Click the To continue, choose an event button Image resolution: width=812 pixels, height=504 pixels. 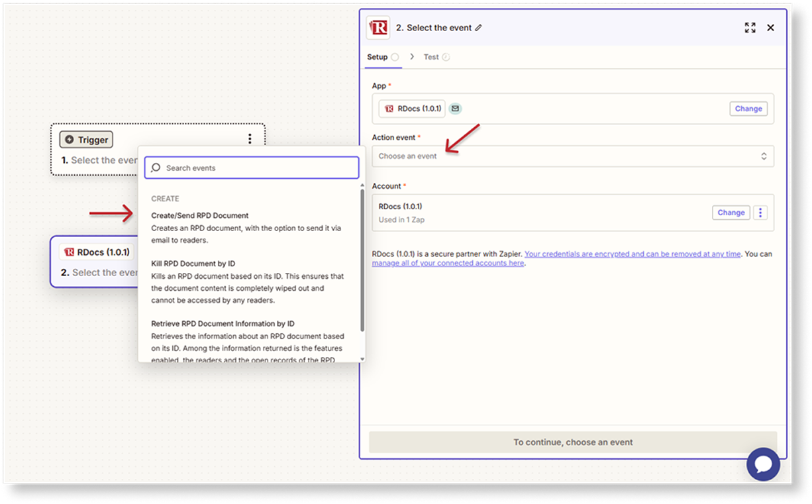pos(573,442)
